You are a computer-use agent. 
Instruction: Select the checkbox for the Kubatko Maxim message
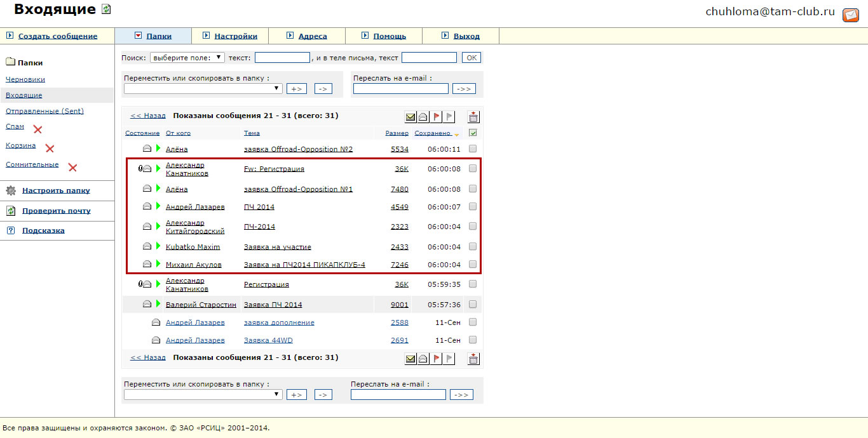pyautogui.click(x=472, y=246)
